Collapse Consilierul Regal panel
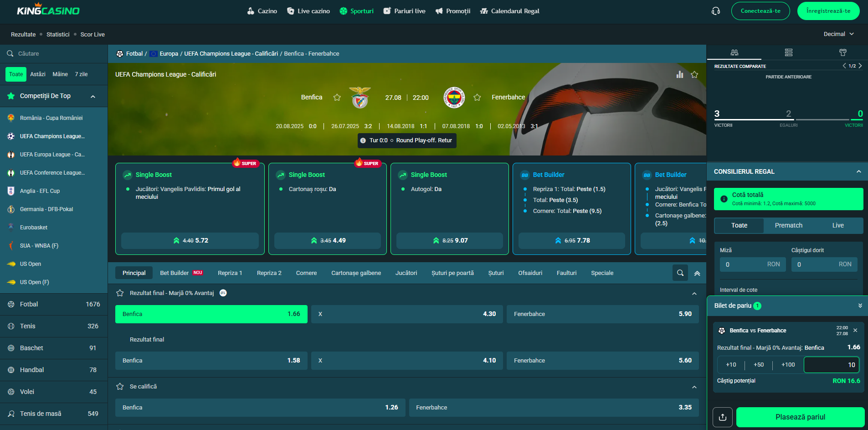 (859, 172)
